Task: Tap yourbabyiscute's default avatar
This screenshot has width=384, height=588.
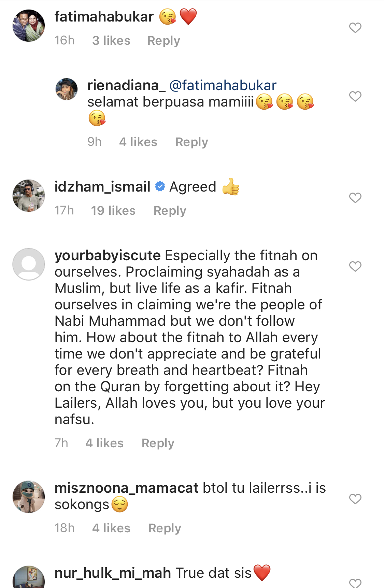Action: click(29, 264)
